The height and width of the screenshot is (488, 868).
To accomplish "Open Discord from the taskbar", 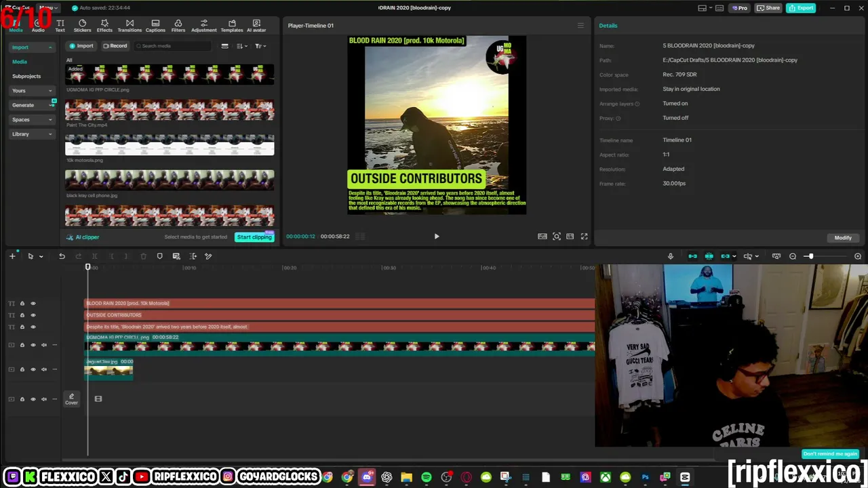I will coord(367,477).
